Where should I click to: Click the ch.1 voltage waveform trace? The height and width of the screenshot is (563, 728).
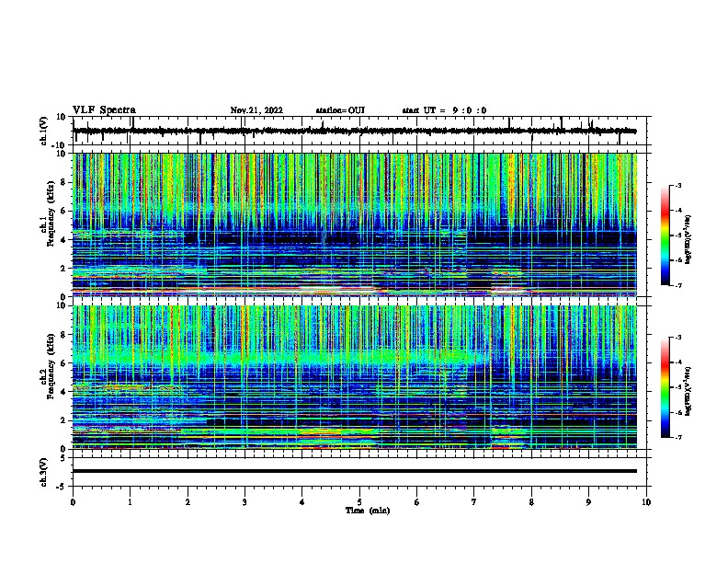pyautogui.click(x=354, y=131)
